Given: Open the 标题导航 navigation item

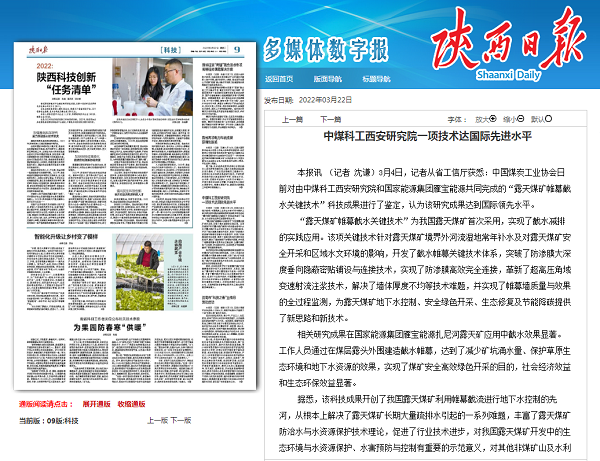Looking at the screenshot, I should pos(376,79).
